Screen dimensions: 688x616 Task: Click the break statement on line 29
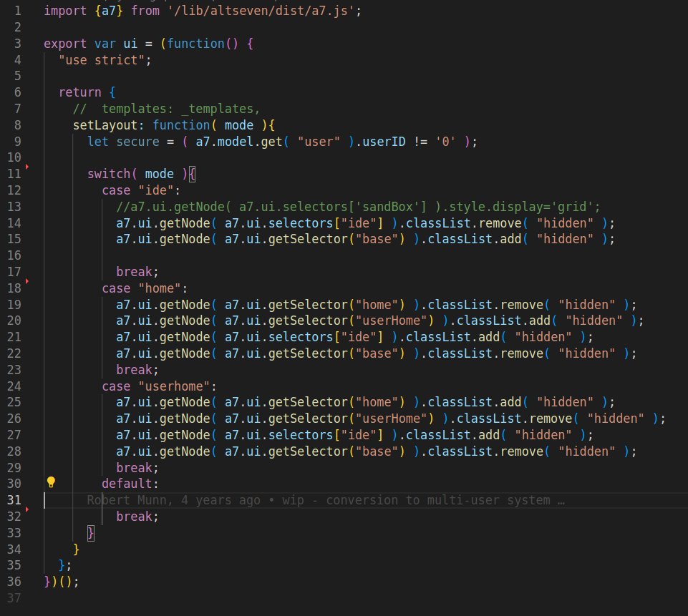click(x=137, y=468)
